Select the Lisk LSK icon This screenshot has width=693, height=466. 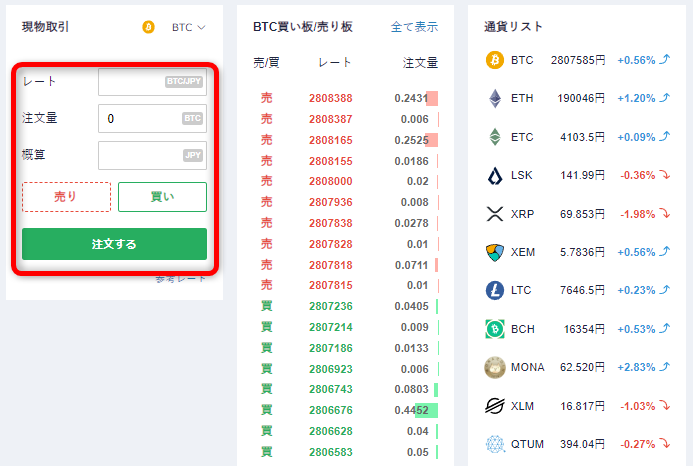494,176
